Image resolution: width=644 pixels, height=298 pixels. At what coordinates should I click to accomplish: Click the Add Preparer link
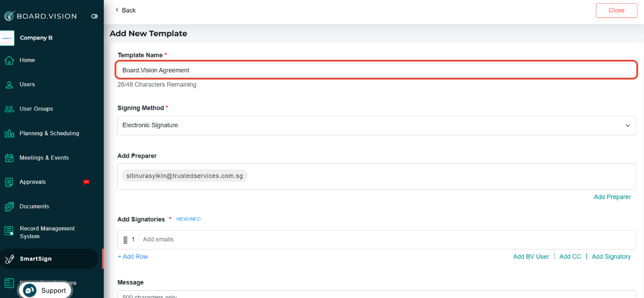click(x=612, y=197)
